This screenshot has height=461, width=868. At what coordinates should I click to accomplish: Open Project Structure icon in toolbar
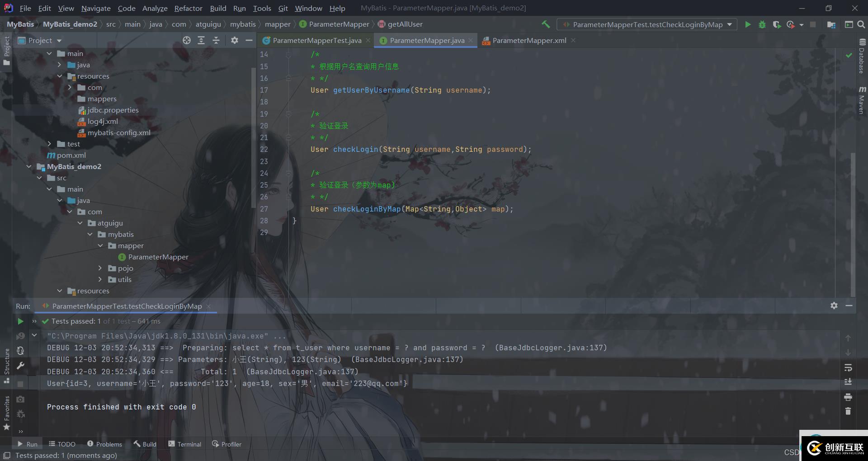pos(831,24)
